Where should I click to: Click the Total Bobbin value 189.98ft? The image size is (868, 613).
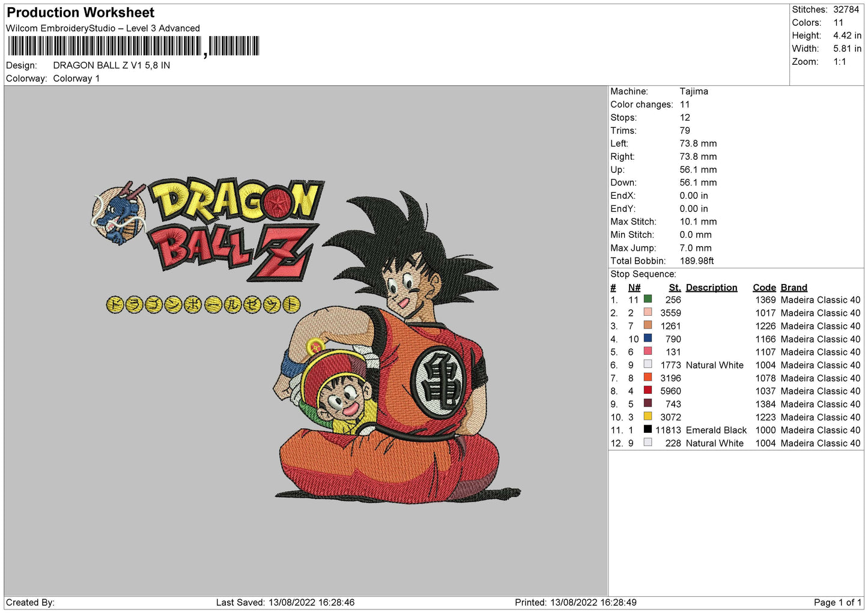pyautogui.click(x=697, y=261)
